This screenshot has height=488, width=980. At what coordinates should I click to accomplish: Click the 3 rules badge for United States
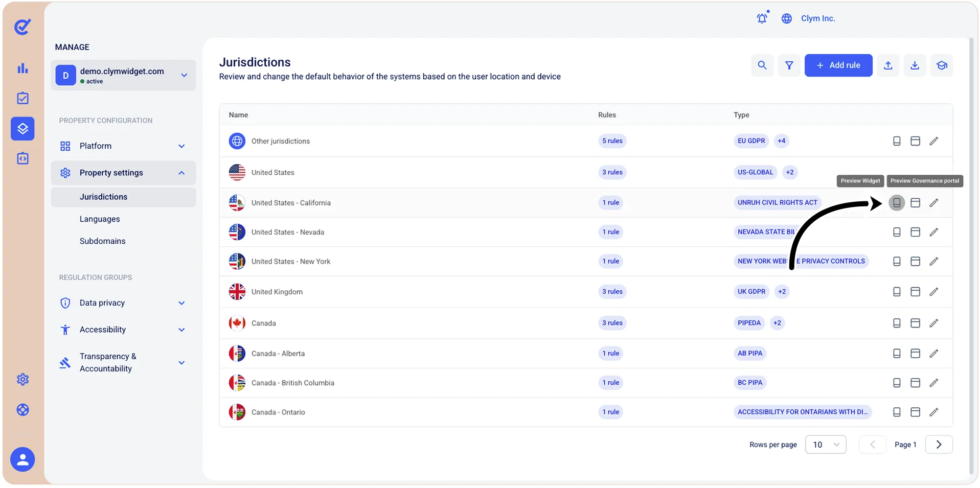(612, 172)
